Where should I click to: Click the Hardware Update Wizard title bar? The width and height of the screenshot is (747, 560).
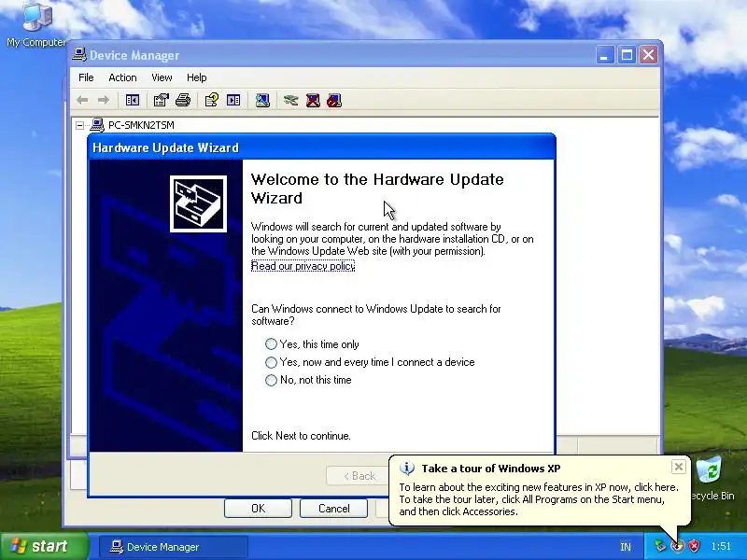coord(321,147)
